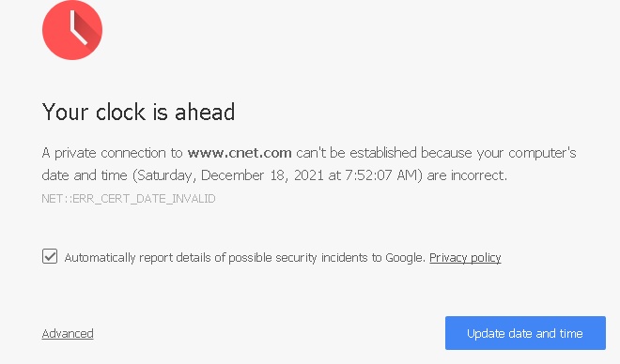Viewport: 620px width, 364px height.
Task: Click the "Your clock is ahead" heading
Action: (138, 112)
